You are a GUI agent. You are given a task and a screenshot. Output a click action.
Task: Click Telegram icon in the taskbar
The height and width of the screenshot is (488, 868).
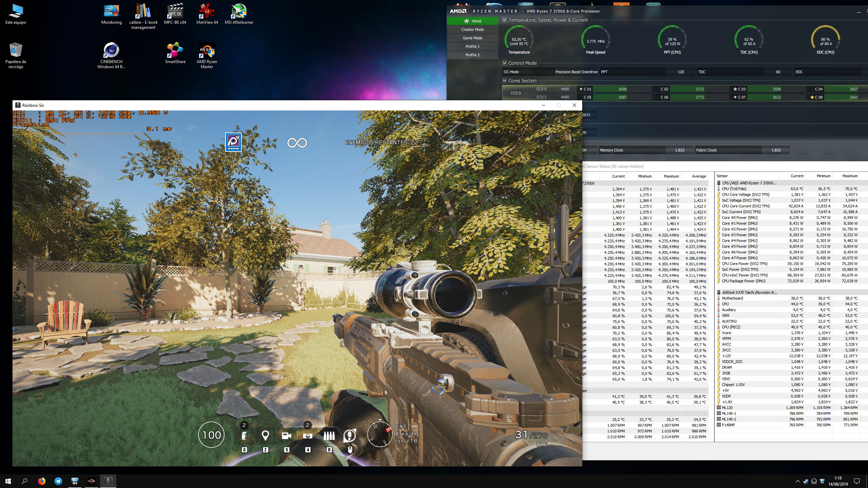(58, 481)
